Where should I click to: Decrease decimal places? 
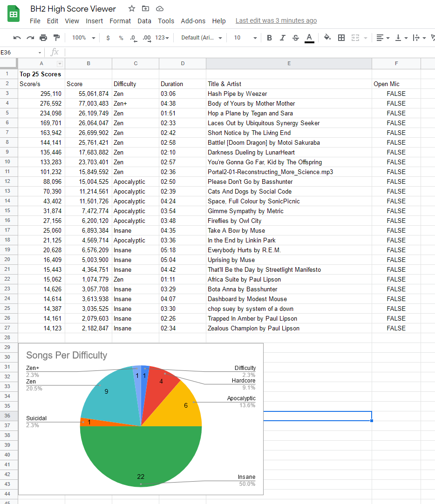click(134, 38)
